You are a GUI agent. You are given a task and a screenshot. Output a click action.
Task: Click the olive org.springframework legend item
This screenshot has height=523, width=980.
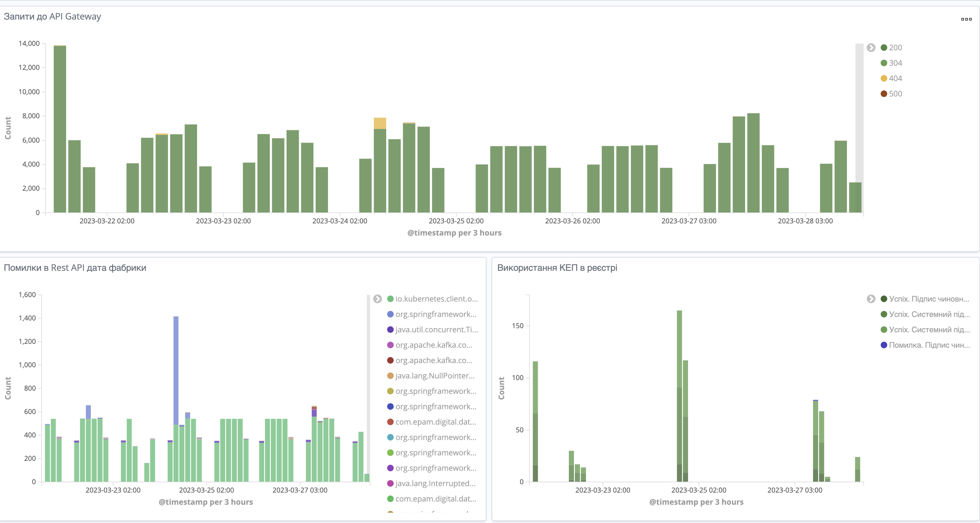[431, 391]
